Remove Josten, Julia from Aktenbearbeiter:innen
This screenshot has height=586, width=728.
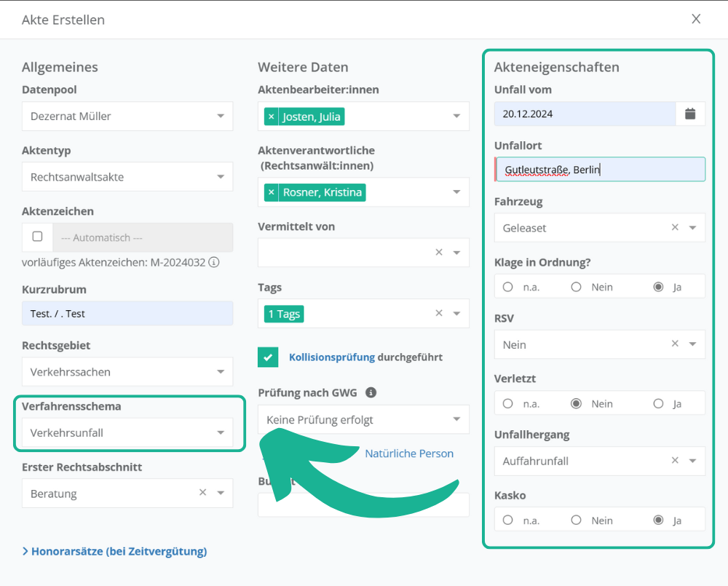click(x=271, y=116)
